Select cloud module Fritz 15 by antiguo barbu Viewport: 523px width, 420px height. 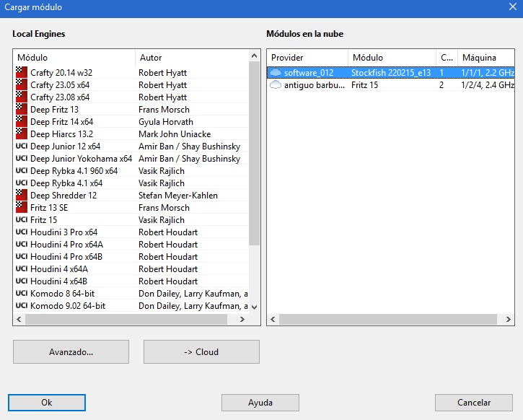364,84
